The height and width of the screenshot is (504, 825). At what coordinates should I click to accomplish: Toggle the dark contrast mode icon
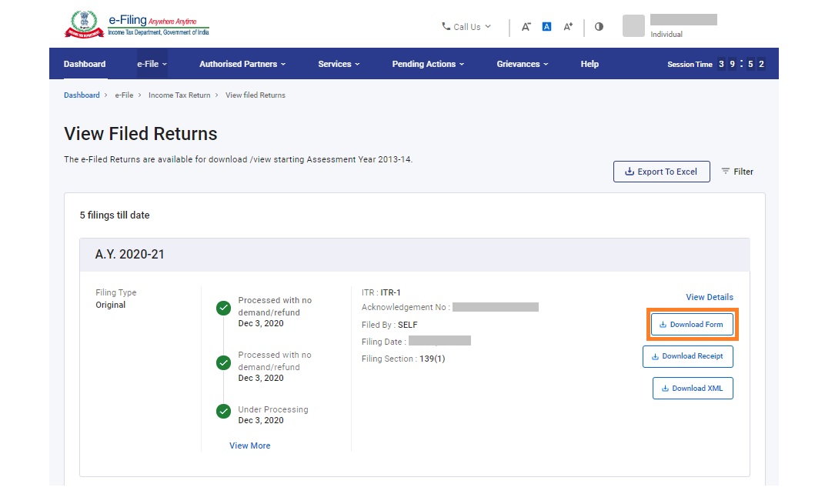pyautogui.click(x=599, y=26)
